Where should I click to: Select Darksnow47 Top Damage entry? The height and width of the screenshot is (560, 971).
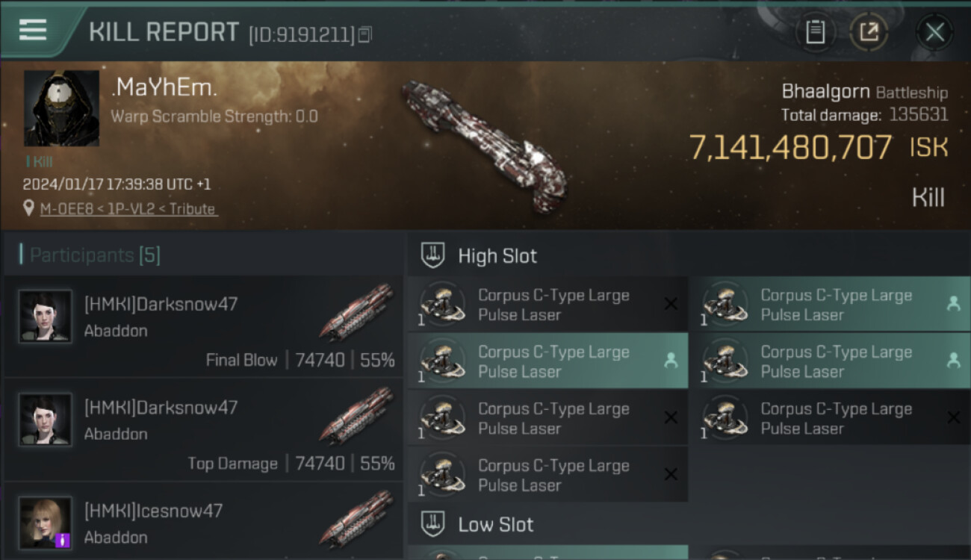point(203,430)
